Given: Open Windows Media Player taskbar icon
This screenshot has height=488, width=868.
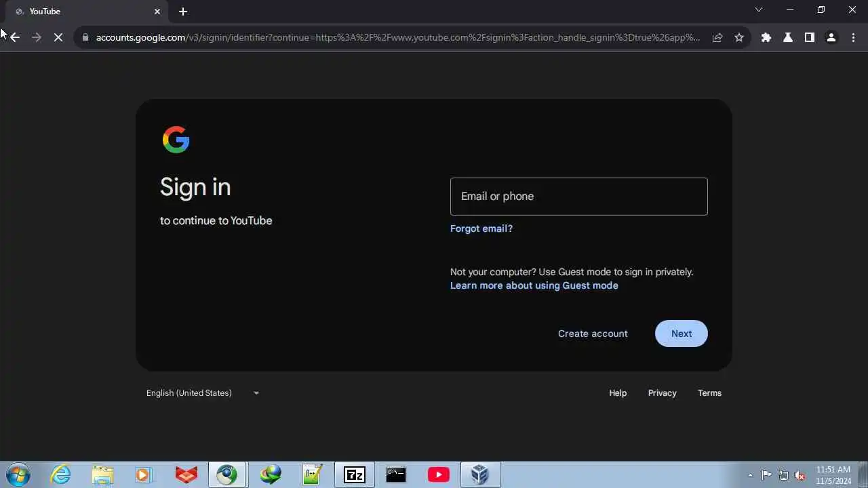Looking at the screenshot, I should 143,474.
